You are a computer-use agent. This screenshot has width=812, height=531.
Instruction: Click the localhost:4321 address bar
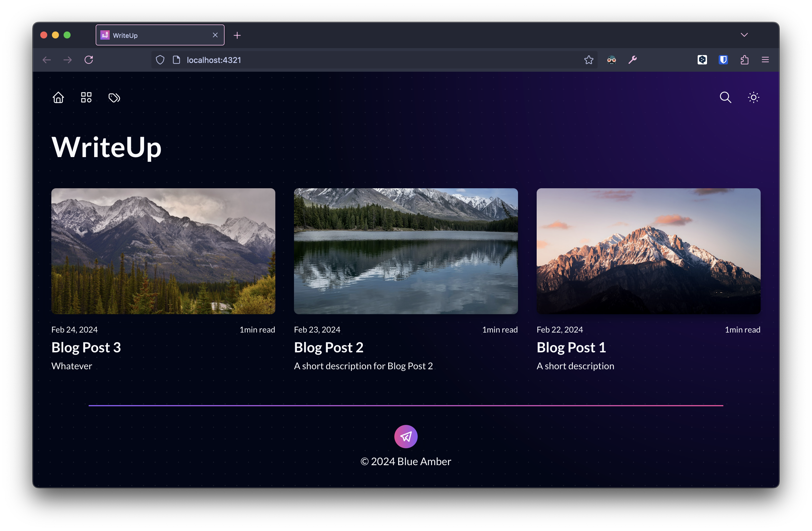[374, 60]
